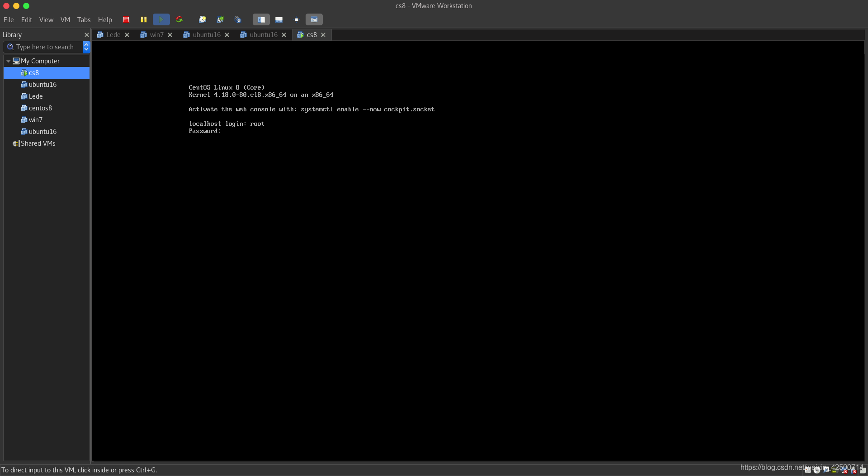The height and width of the screenshot is (476, 868).
Task: Open the search filter dropdown arrows
Action: (86, 47)
